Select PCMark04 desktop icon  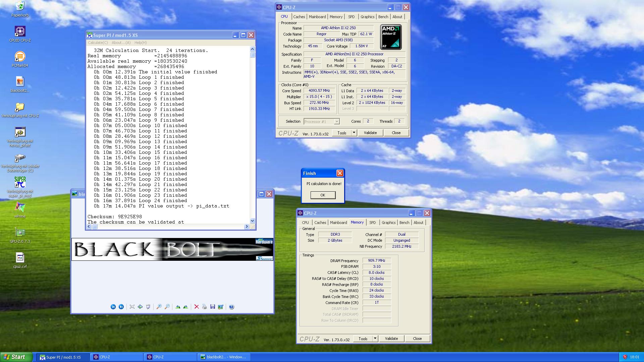tap(20, 59)
